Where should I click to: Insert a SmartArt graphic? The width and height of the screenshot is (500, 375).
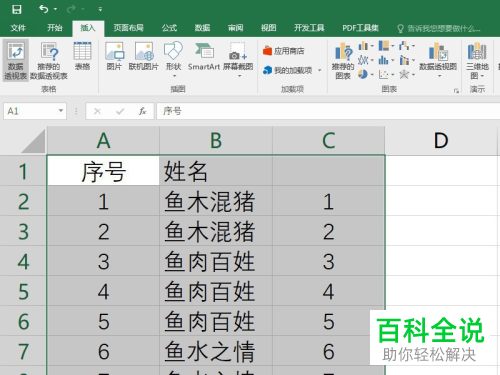[204, 56]
